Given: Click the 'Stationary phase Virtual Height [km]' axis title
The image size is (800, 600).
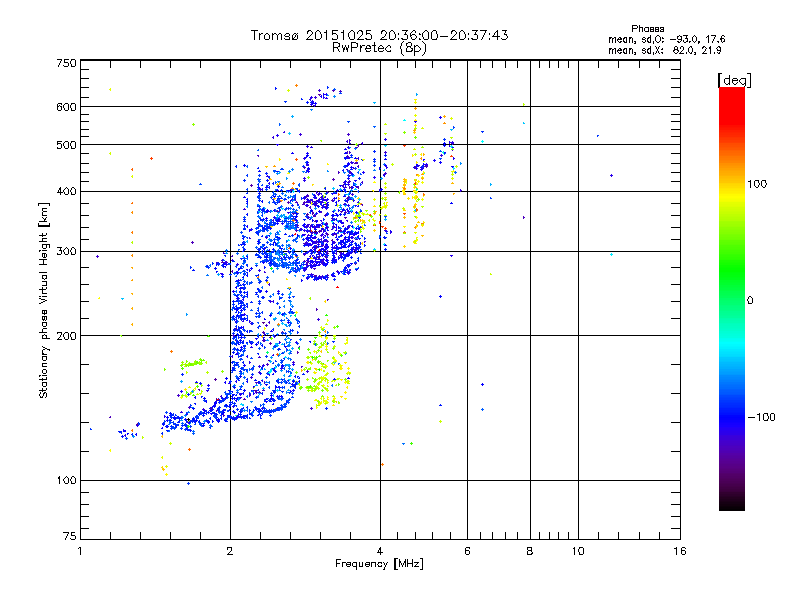Looking at the screenshot, I should point(44,301).
